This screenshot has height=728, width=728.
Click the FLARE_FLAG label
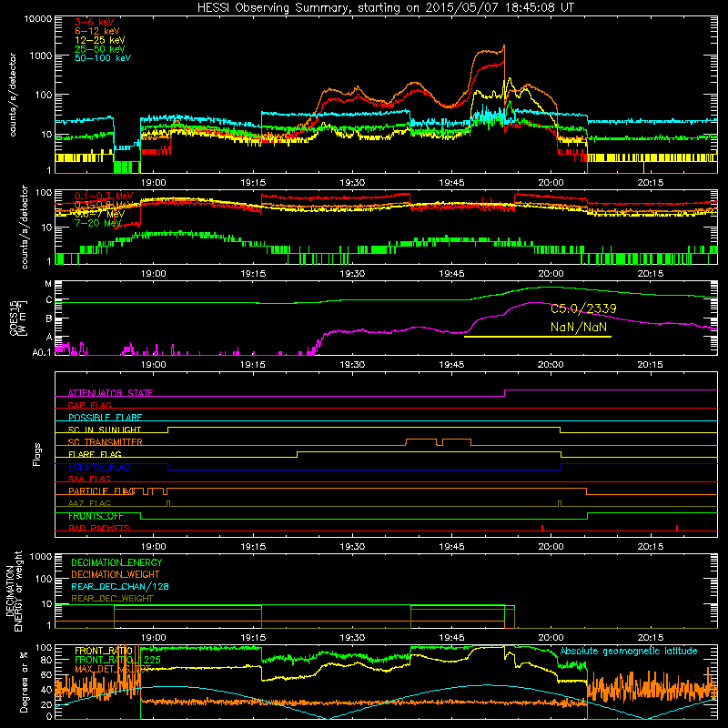click(x=95, y=454)
